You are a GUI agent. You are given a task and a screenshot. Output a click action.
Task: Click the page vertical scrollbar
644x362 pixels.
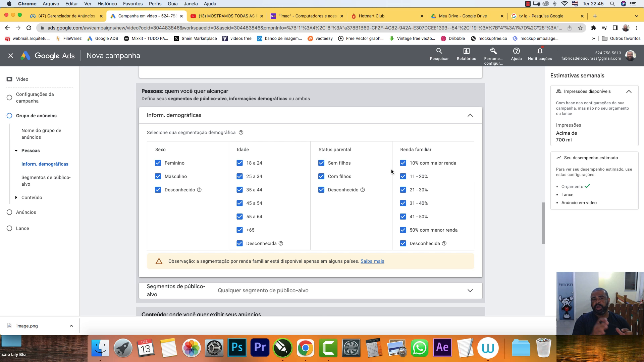(x=543, y=223)
